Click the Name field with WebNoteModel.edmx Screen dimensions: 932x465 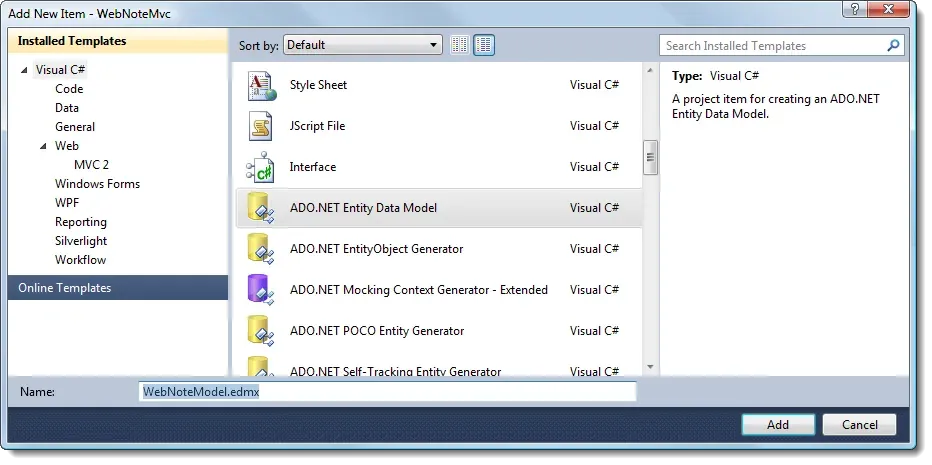tap(388, 392)
